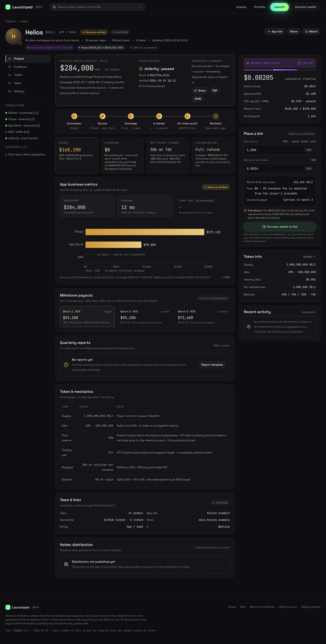Click the clock icon in No reports yet

(x=66, y=365)
